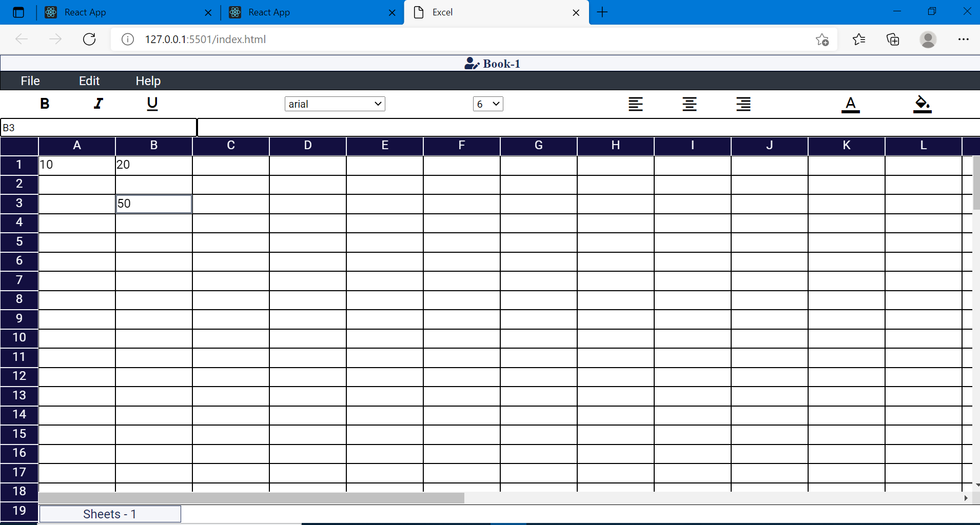980x525 pixels.
Task: Apply underline formatting
Action: 152,104
